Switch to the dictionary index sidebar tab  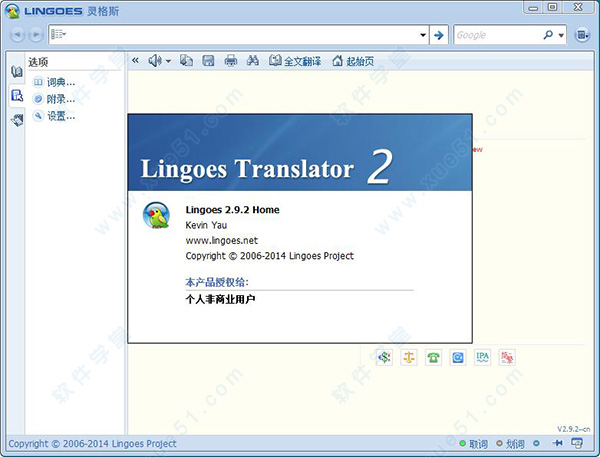tap(16, 71)
